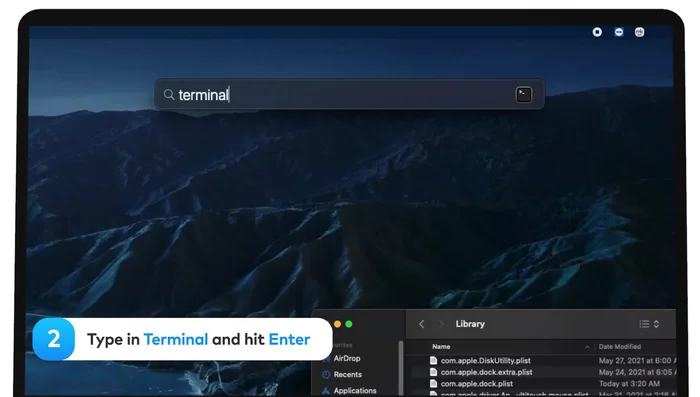Screen dimensions: 700x397
Task: Open AirDrop in the Finder sidebar
Action: click(347, 358)
